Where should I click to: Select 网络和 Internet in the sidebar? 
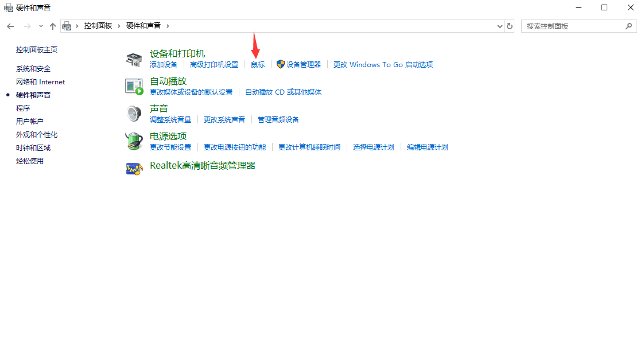pos(40,82)
